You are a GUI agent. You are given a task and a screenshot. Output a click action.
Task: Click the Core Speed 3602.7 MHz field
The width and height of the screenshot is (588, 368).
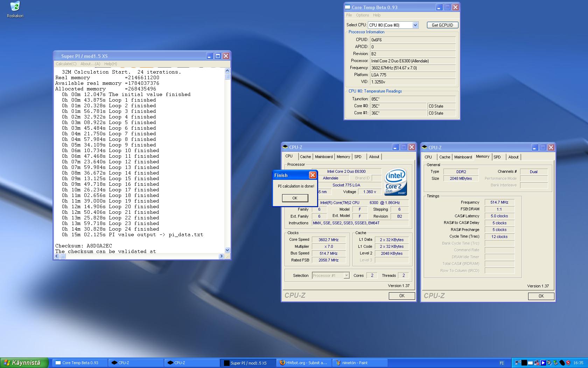point(328,240)
